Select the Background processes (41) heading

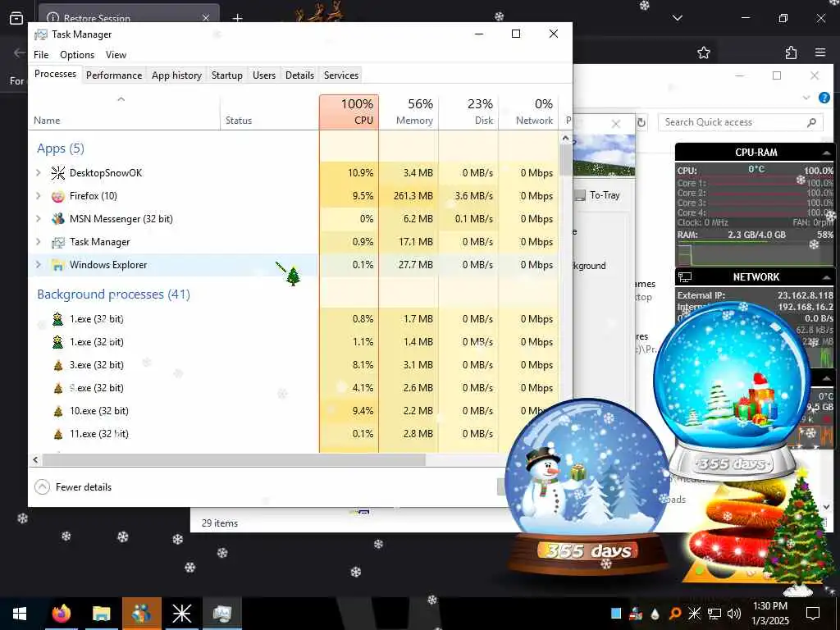[113, 294]
